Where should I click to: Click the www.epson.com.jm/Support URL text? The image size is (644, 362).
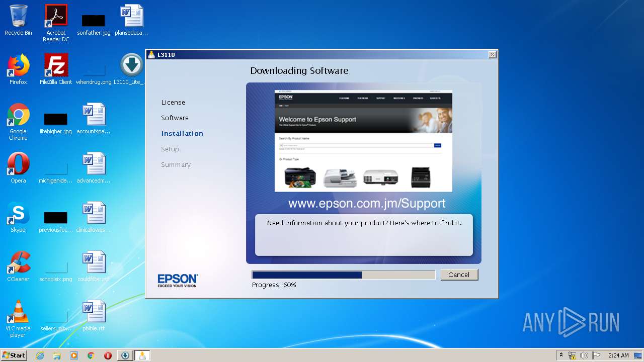click(x=367, y=204)
